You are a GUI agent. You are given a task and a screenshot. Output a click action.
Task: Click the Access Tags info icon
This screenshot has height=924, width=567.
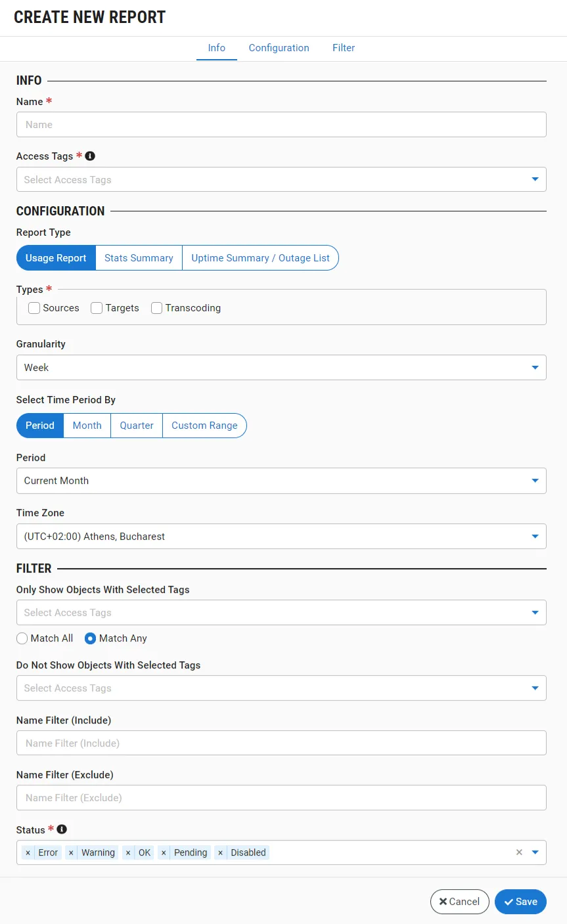click(x=91, y=156)
